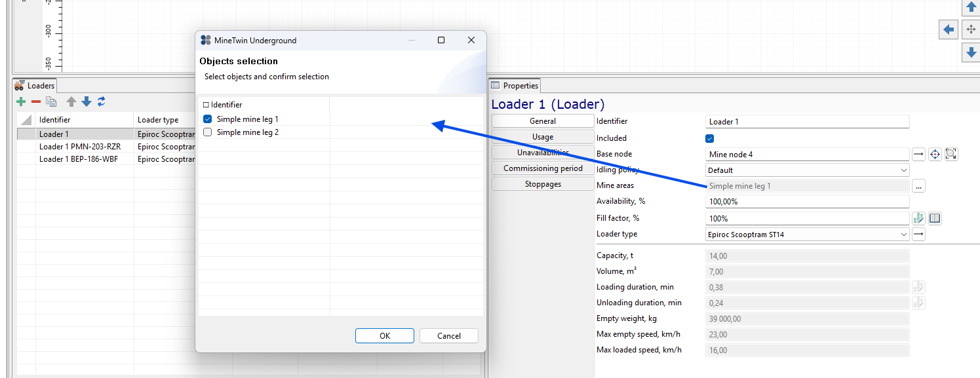Click Unloading duration value 0,24
This screenshot has width=980, height=378.
tap(808, 303)
